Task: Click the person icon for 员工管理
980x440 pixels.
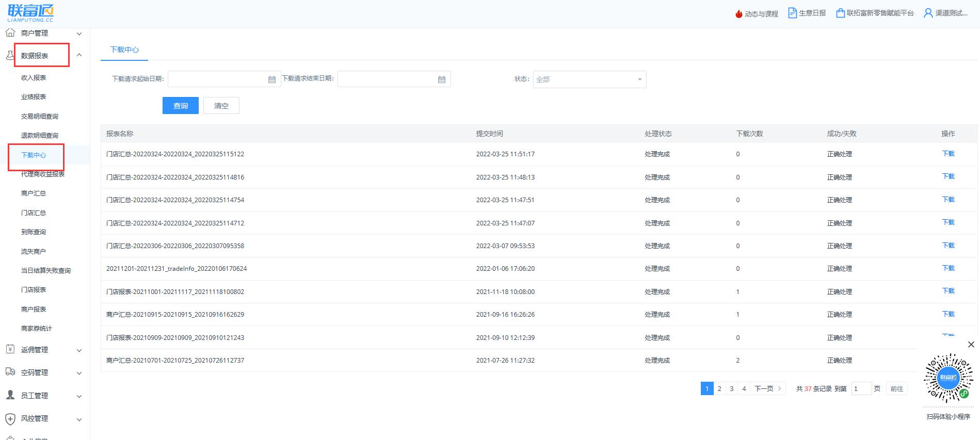Action: pos(10,395)
